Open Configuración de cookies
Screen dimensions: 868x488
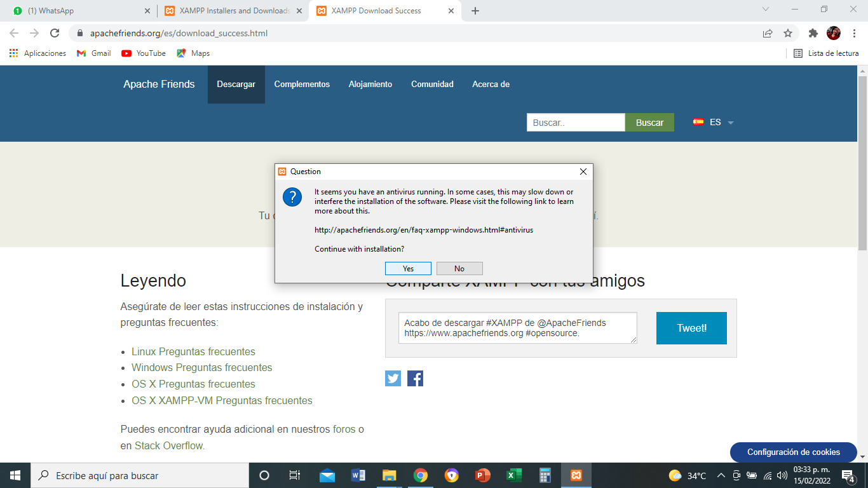tap(794, 452)
